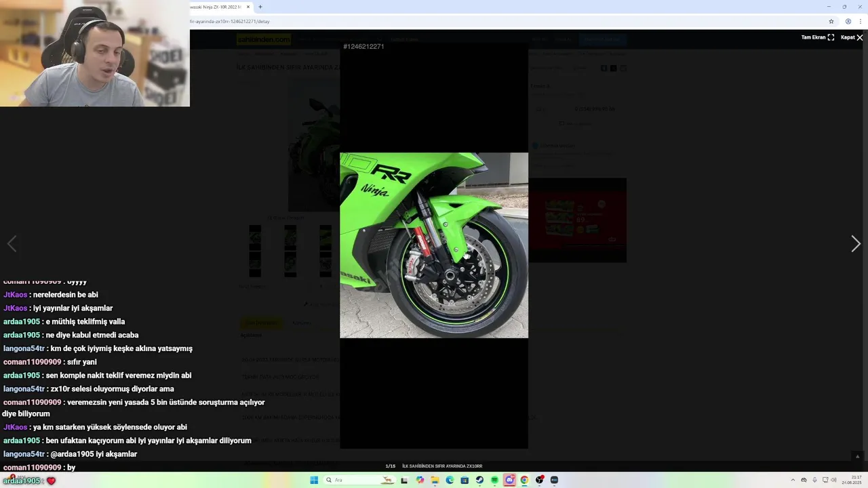Close the Kawasaki Ninja ZX-10R browser tab
This screenshot has width=868, height=488.
(x=248, y=7)
